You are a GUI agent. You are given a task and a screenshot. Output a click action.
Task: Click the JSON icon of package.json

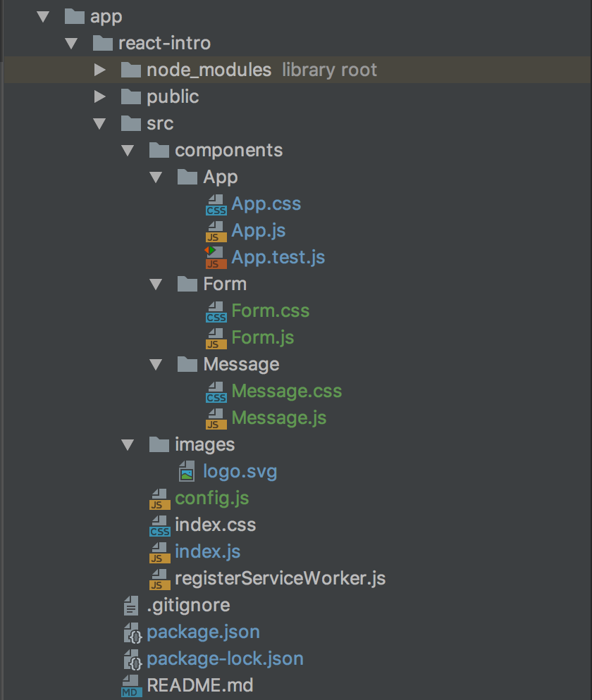coord(132,633)
